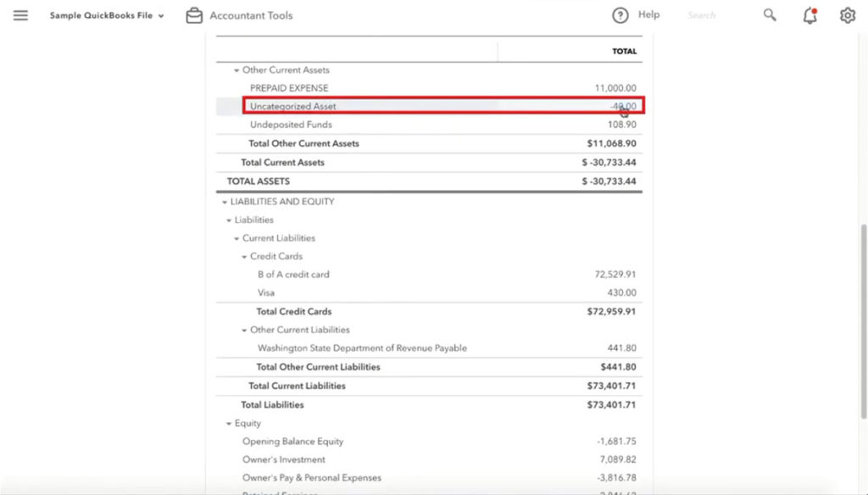Click the search magnifier icon
The height and width of the screenshot is (495, 868).
coord(769,14)
